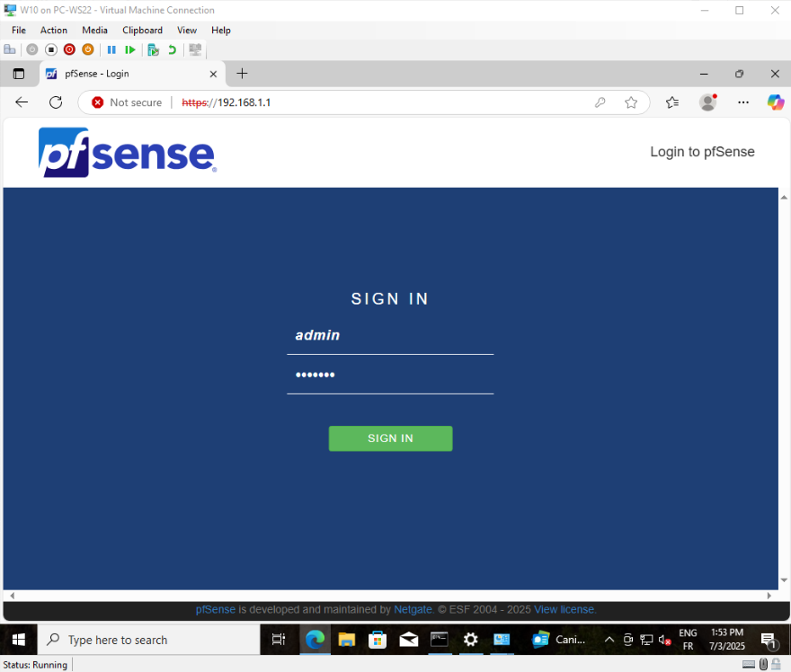Viewport: 791px width, 672px height.
Task: Open the Copilot sidebar
Action: (x=775, y=102)
